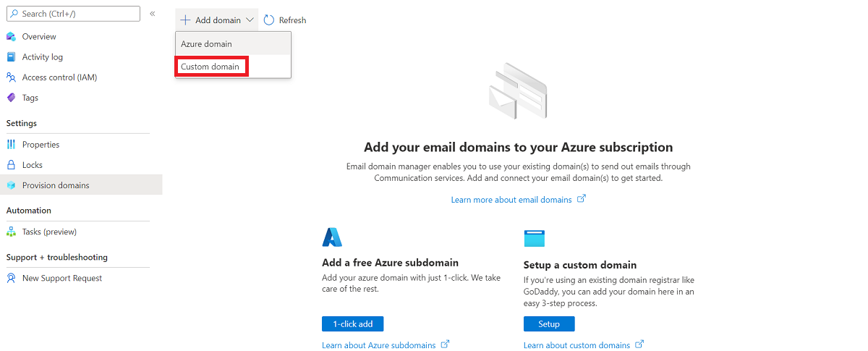
Task: Expand the Add domain dropdown chevron
Action: [250, 20]
